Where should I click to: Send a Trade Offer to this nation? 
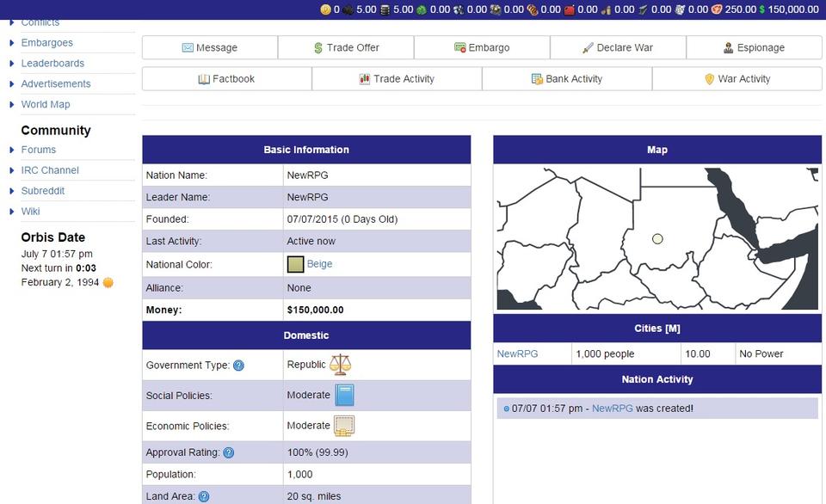coord(346,47)
